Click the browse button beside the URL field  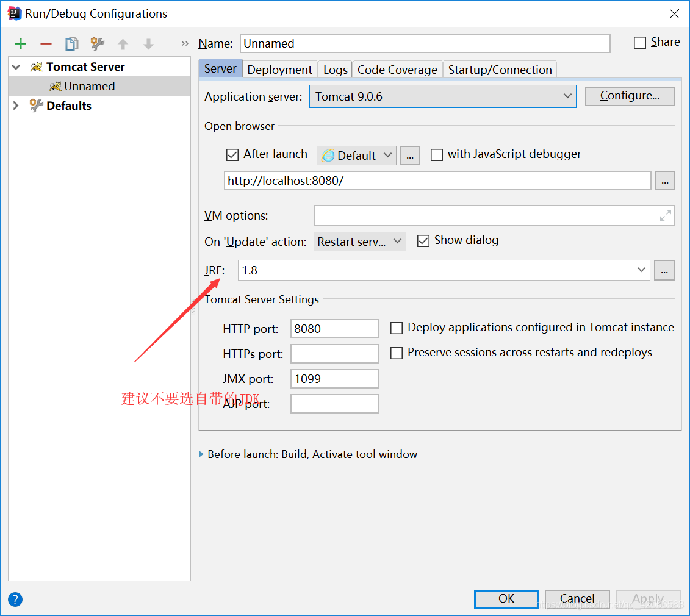coord(665,181)
